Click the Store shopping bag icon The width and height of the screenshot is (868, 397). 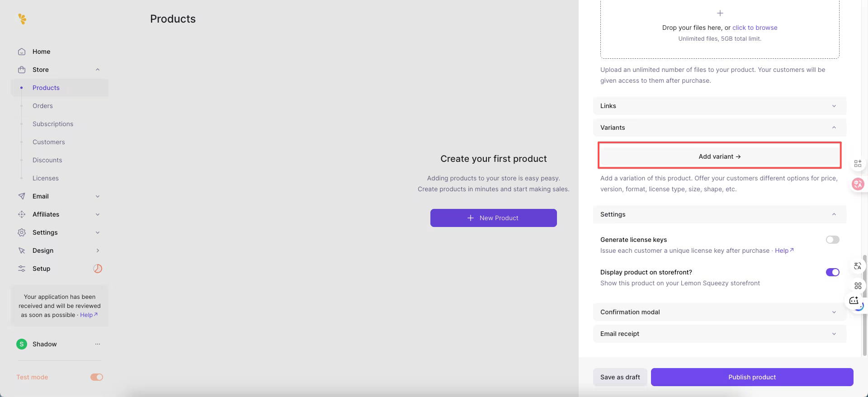tap(22, 70)
